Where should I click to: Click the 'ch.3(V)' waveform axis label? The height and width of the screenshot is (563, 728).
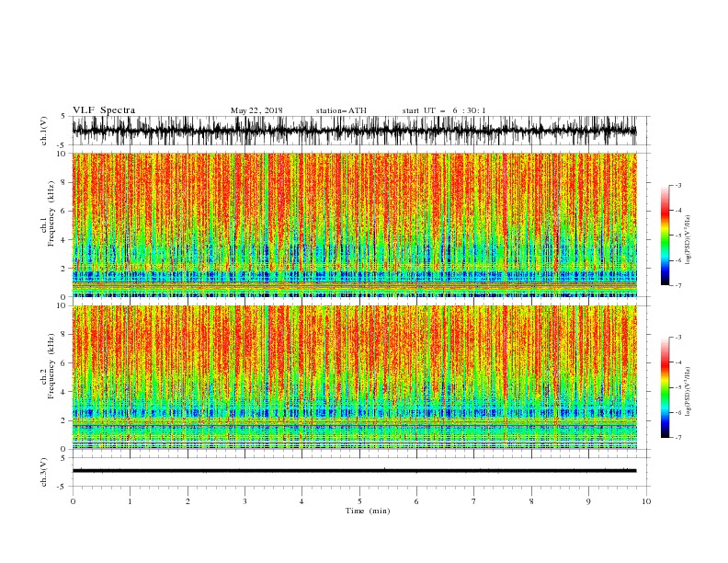tap(44, 472)
